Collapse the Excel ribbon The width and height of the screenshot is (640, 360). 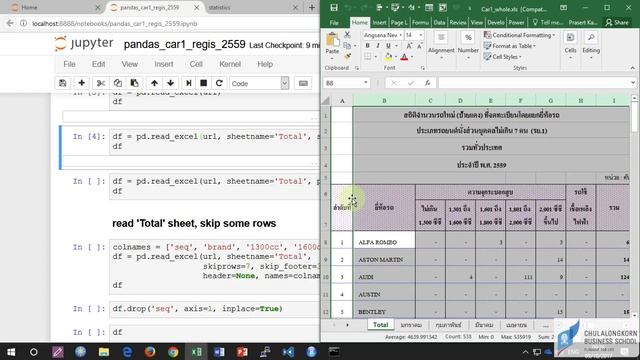click(633, 68)
